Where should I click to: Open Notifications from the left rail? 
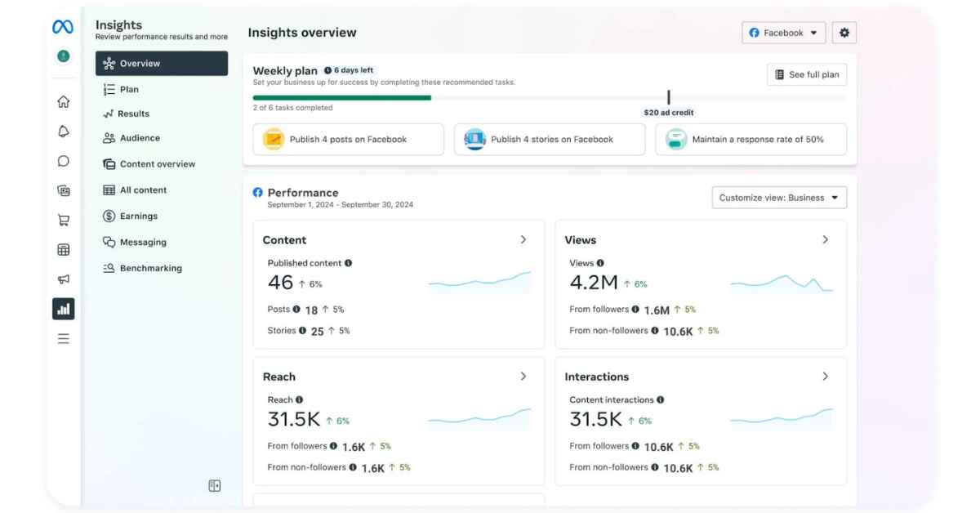tap(64, 131)
